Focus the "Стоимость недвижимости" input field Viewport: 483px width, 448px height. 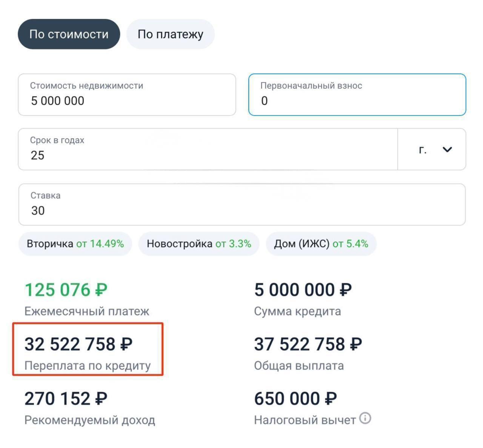click(127, 95)
